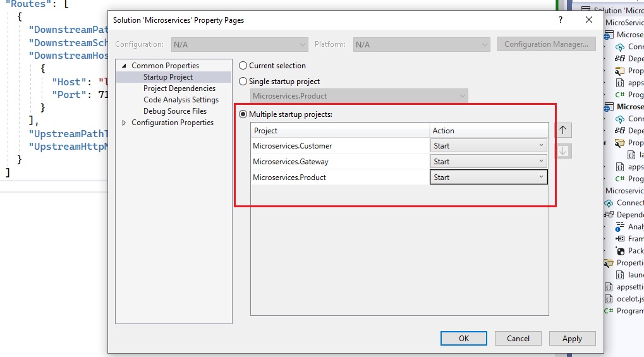This screenshot has height=357, width=644.
Task: Select the Microservices.Gateway project cell
Action: click(x=340, y=162)
